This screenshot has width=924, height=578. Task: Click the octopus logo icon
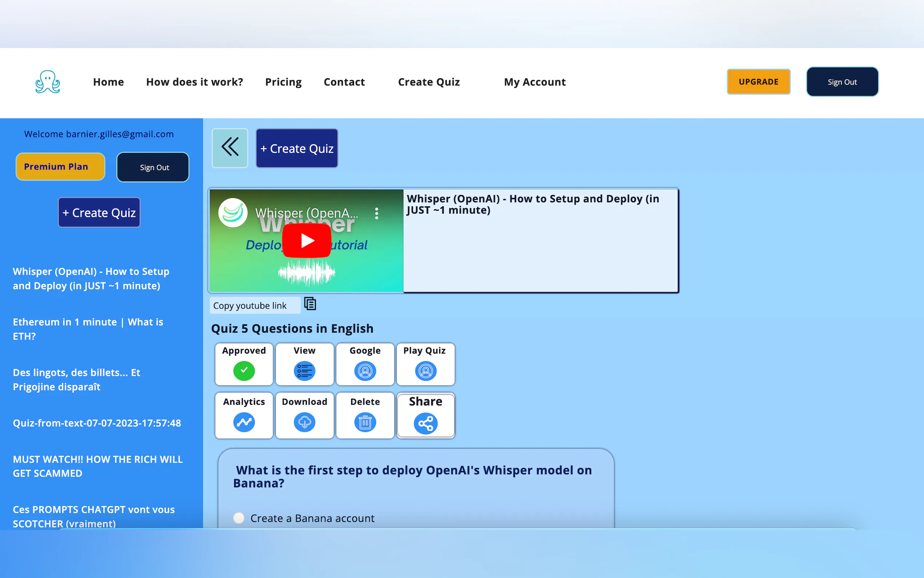point(47,82)
